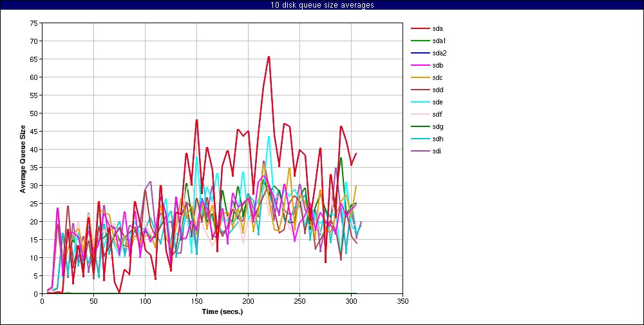Click the 250 tick on the time axis

(x=299, y=300)
